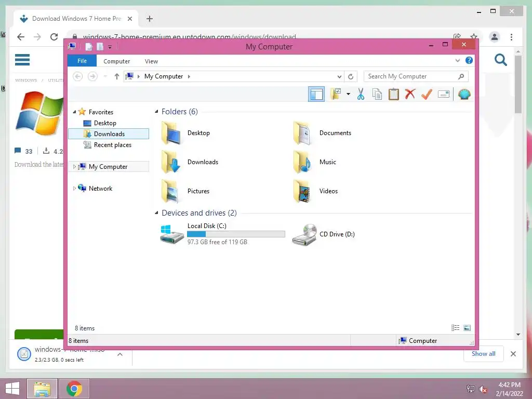The width and height of the screenshot is (532, 399).
Task: Click the Local Disk usage bar
Action: (236, 234)
